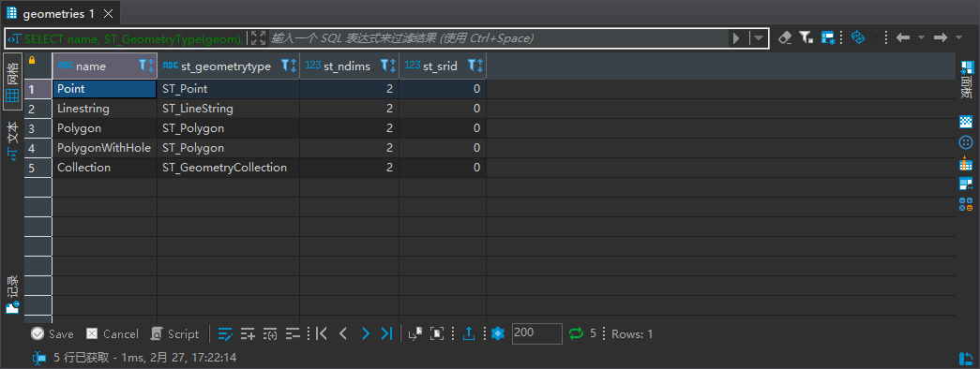Screen dimensions: 980x369
Task: Click the Save button
Action: 53,334
